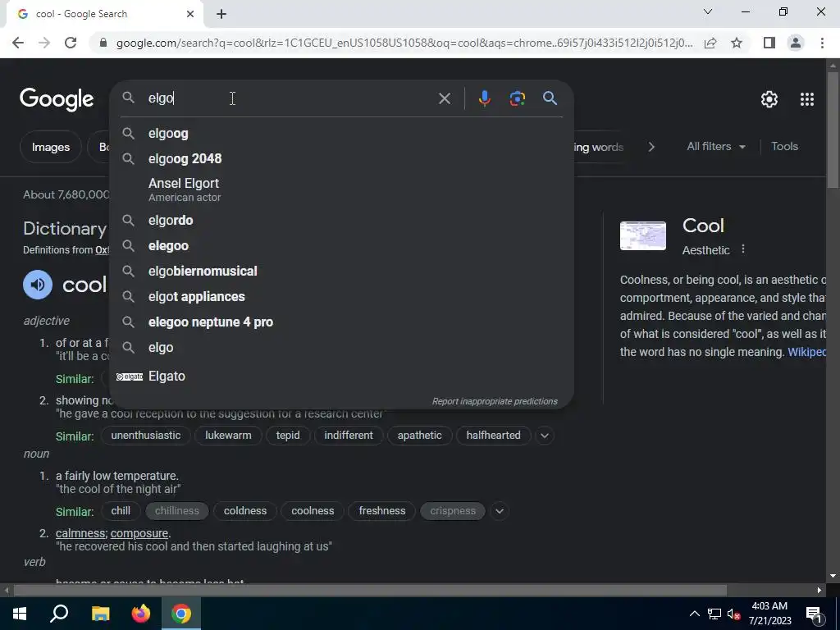Bookmark this page with star icon
The width and height of the screenshot is (840, 630).
[x=737, y=43]
